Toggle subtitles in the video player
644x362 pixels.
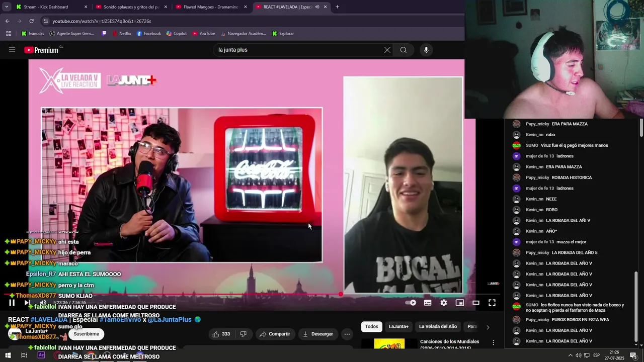pos(428,303)
